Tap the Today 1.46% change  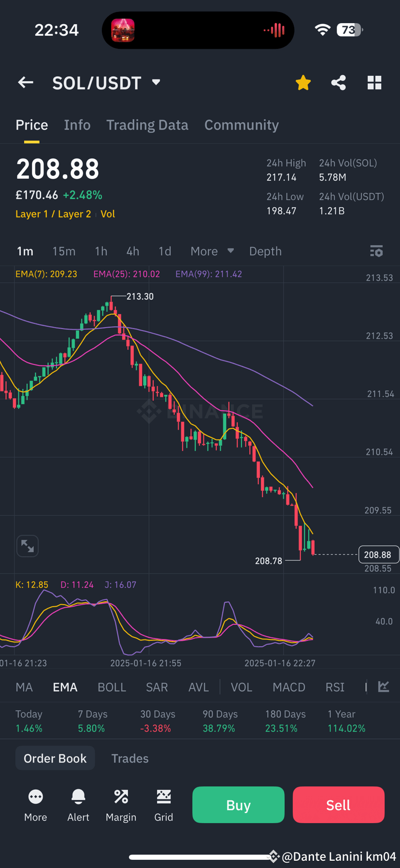[x=29, y=721]
